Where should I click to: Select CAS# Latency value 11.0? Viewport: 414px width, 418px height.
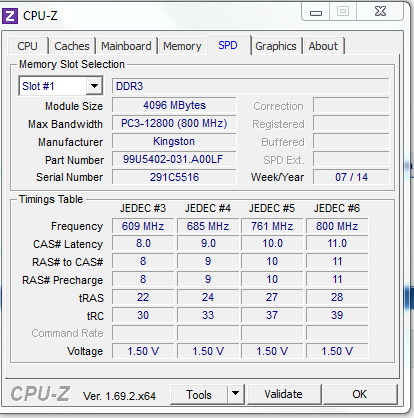[x=337, y=243]
